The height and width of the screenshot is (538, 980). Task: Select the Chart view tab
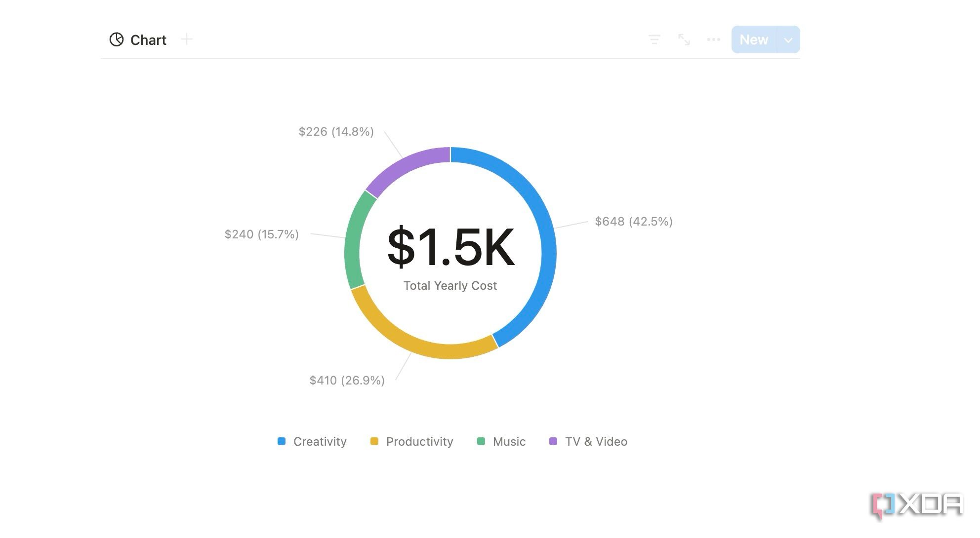[x=148, y=40]
